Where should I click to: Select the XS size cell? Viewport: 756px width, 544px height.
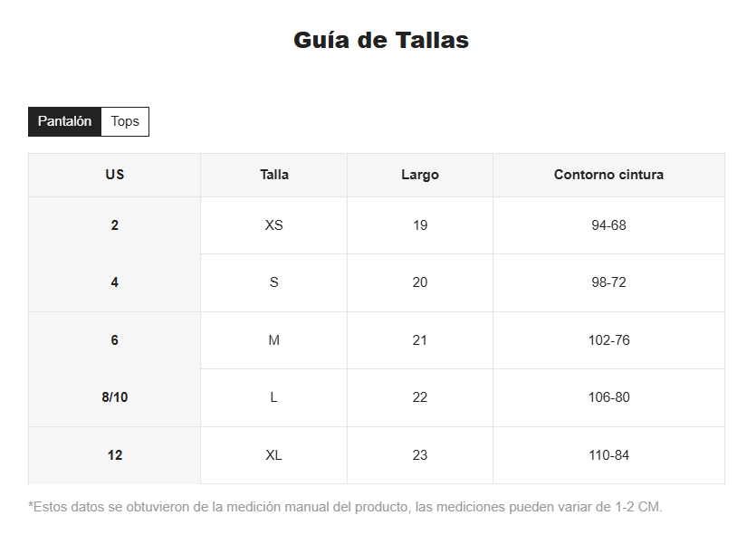point(274,225)
